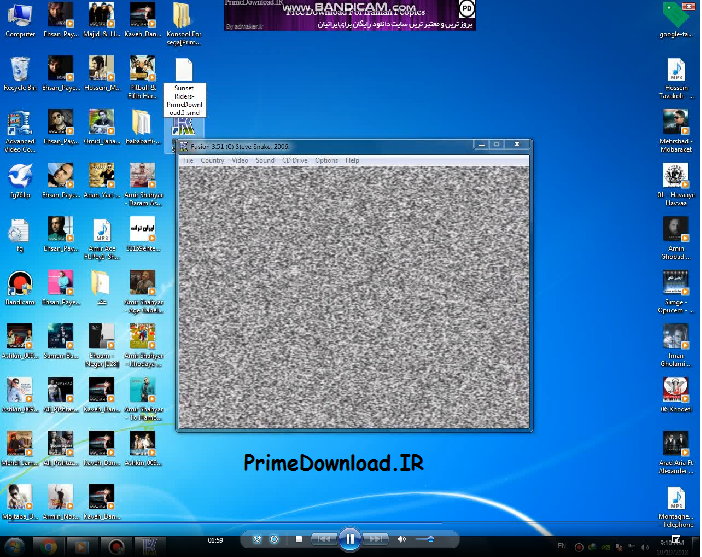Image resolution: width=702 pixels, height=557 pixels.
Task: Open the Amin Shoodi media file
Action: (676, 238)
